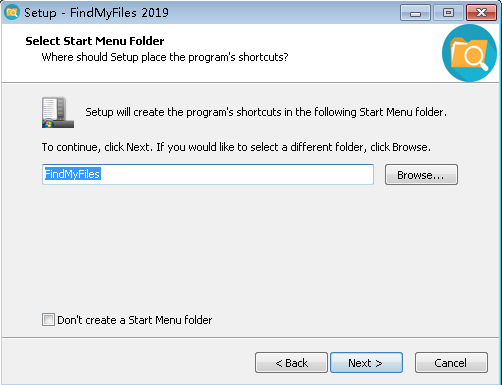Click the FindMyFiles icon in the title bar
The height and width of the screenshot is (385, 502).
12,12
